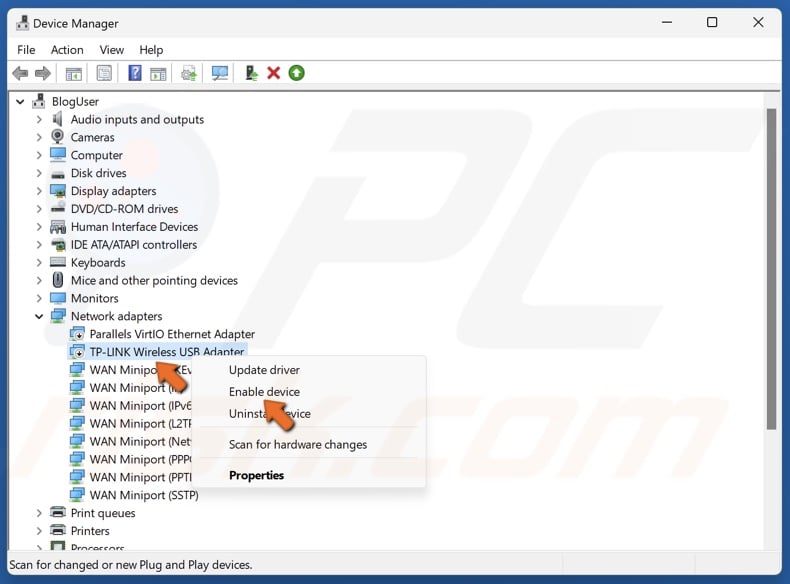Choose Enable device from context menu
Viewport: 790px width, 584px height.
(264, 392)
